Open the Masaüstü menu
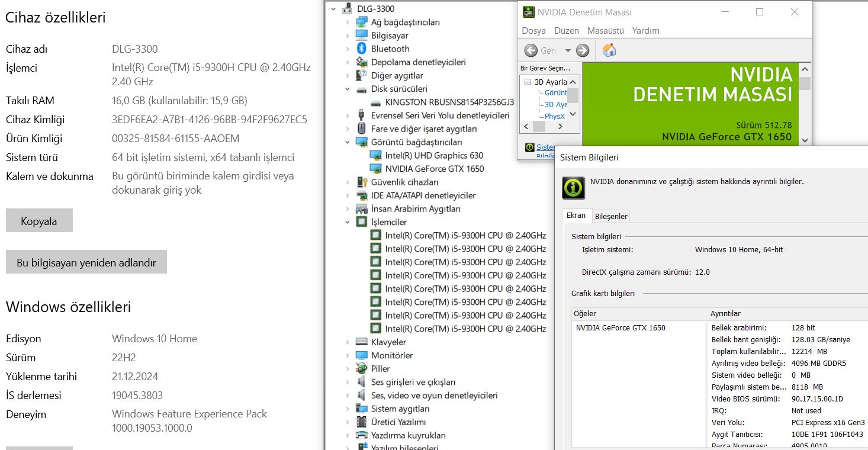The image size is (868, 450). click(x=606, y=30)
